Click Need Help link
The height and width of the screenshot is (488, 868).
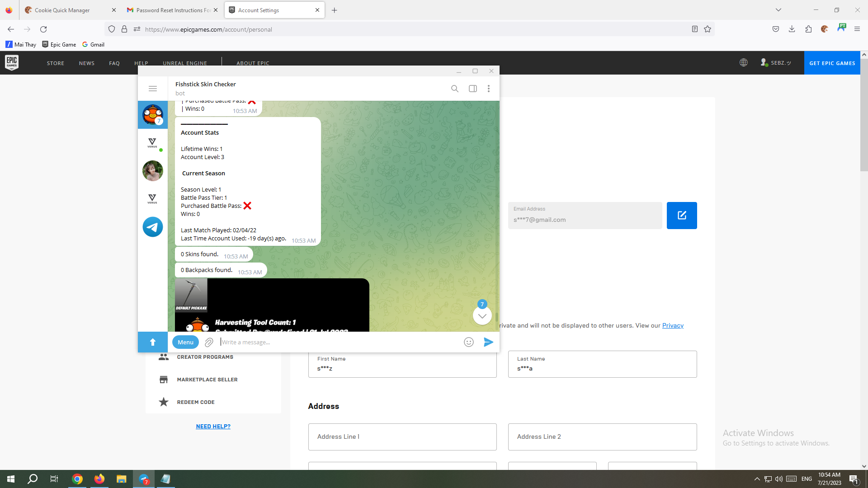213,426
